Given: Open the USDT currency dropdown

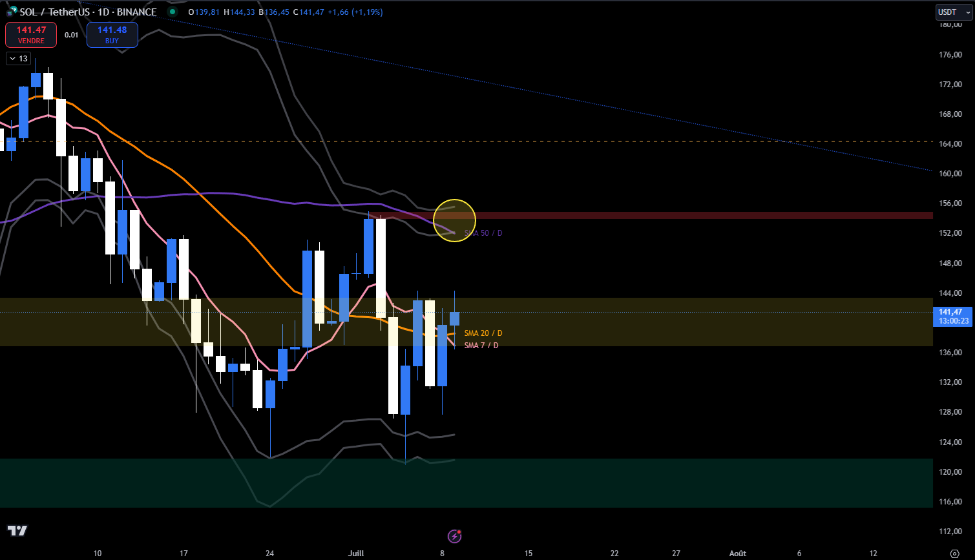Looking at the screenshot, I should [953, 12].
